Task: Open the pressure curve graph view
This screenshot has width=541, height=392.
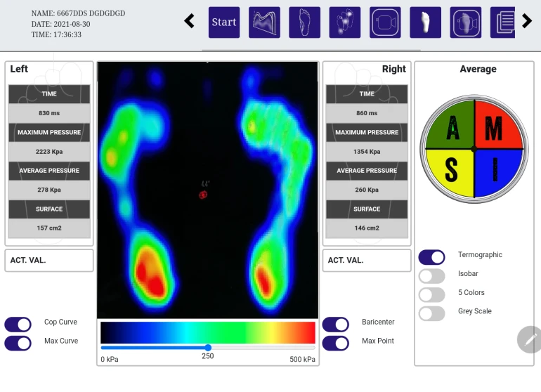Action: click(264, 22)
